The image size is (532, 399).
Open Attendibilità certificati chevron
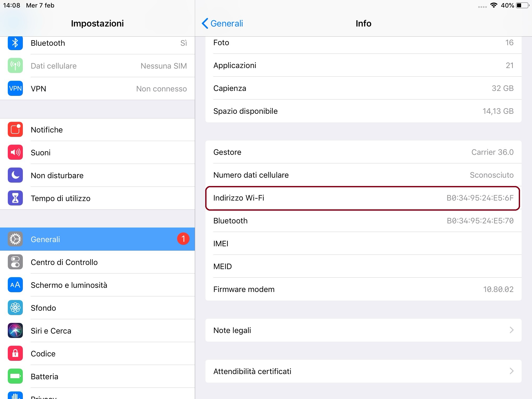pyautogui.click(x=511, y=371)
